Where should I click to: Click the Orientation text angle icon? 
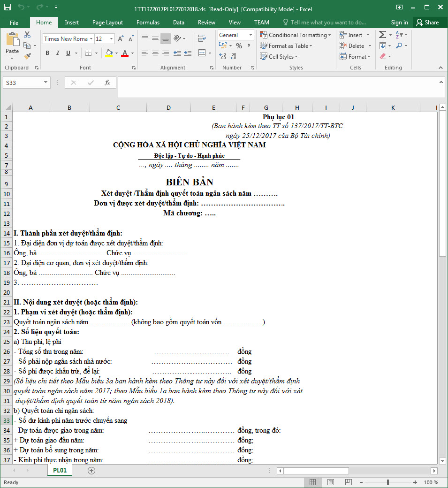(x=178, y=38)
